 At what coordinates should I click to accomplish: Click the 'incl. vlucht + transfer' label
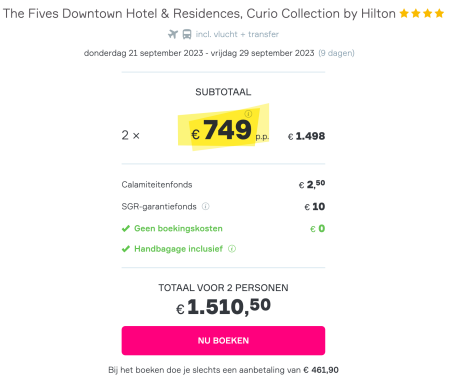point(237,34)
